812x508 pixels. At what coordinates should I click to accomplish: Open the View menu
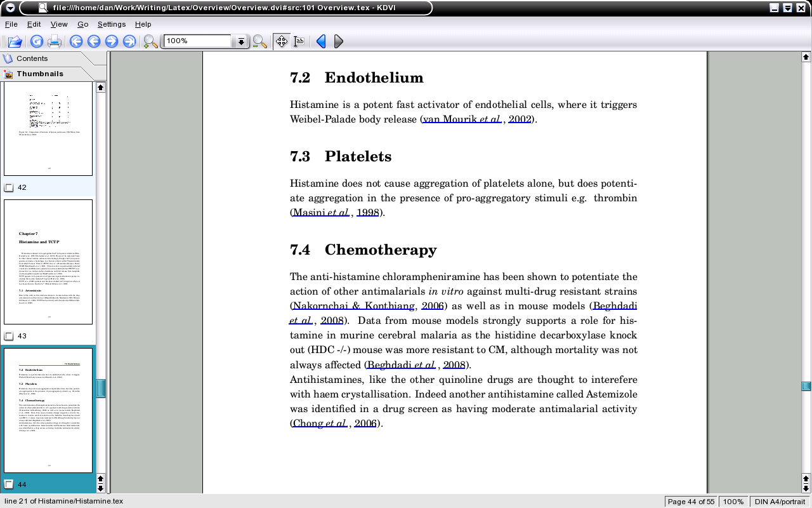coord(59,24)
